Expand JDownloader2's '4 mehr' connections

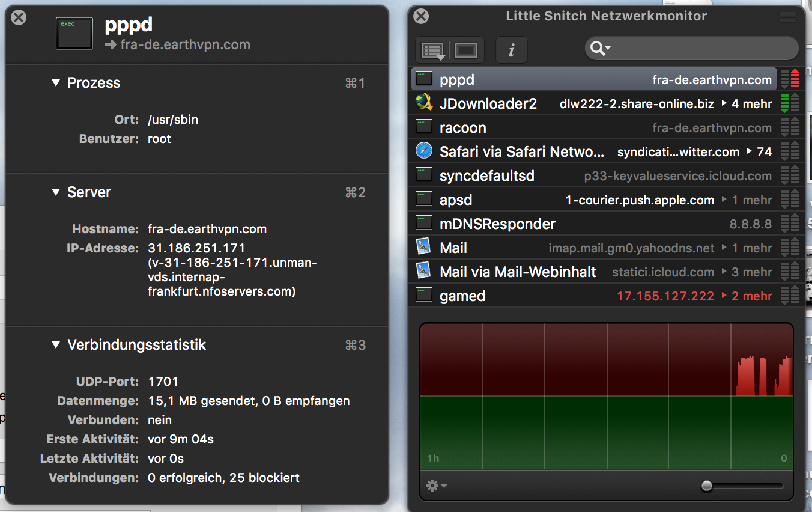[747, 104]
